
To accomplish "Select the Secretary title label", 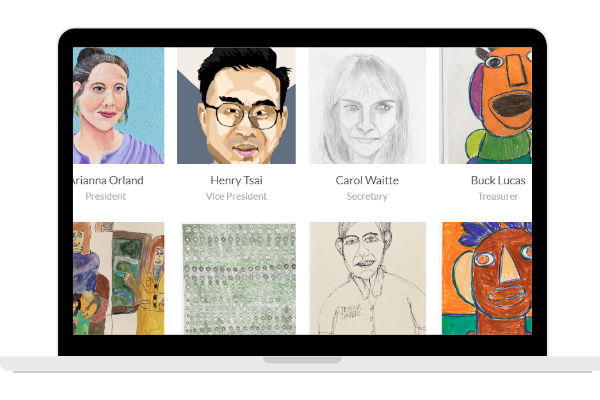I will click(x=367, y=196).
